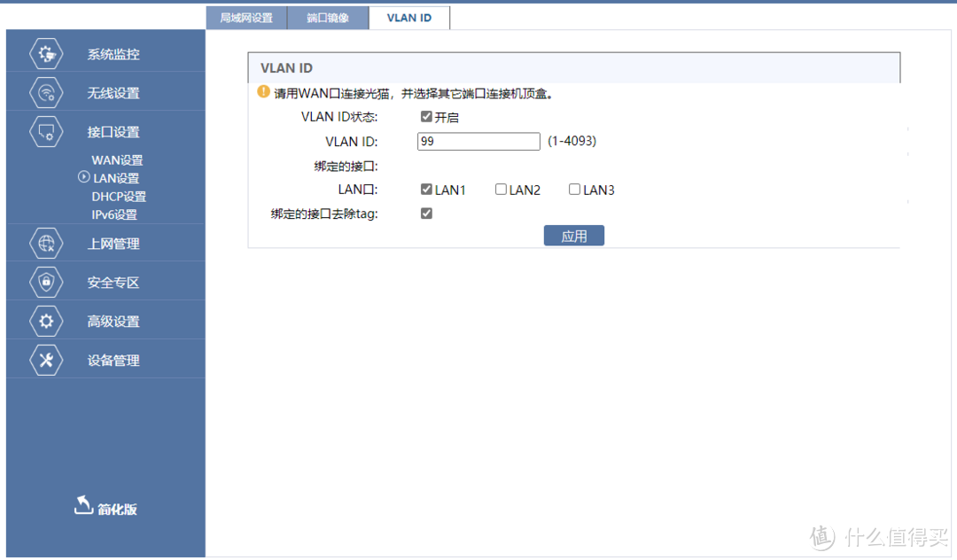Image resolution: width=957 pixels, height=560 pixels.
Task: Open the IPv6设置 submenu link
Action: (114, 214)
